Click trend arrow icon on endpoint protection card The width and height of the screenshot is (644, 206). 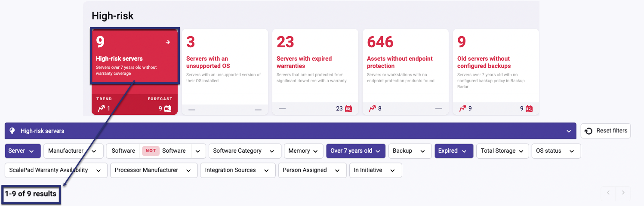coord(372,109)
